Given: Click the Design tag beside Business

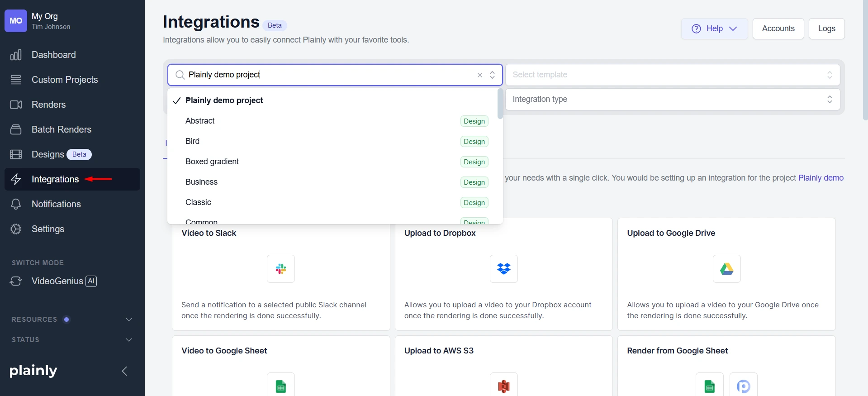Looking at the screenshot, I should pyautogui.click(x=474, y=182).
